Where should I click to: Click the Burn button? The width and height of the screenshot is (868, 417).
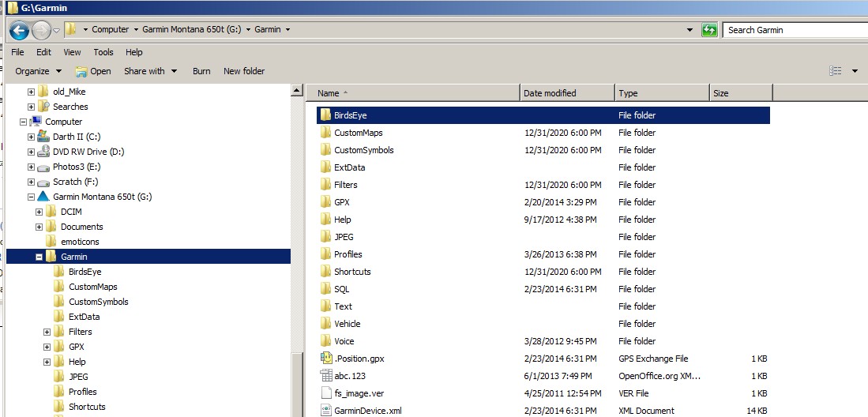(201, 71)
